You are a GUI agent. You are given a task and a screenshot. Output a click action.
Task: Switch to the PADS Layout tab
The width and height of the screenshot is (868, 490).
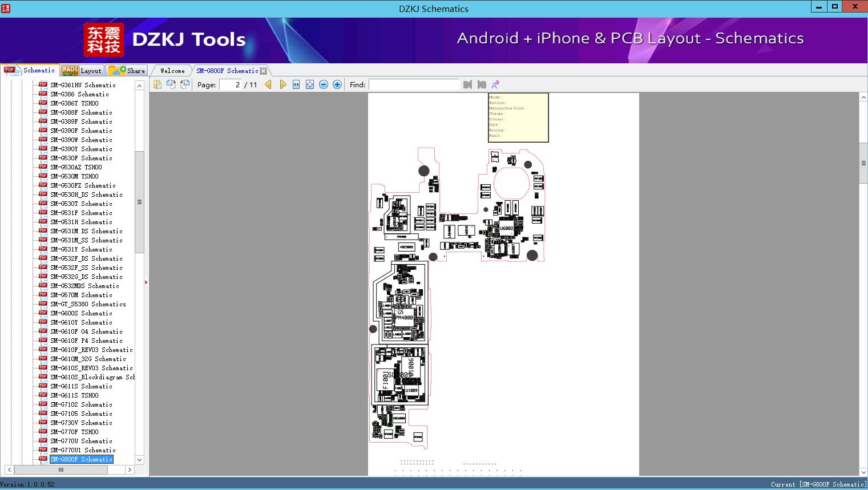(82, 71)
